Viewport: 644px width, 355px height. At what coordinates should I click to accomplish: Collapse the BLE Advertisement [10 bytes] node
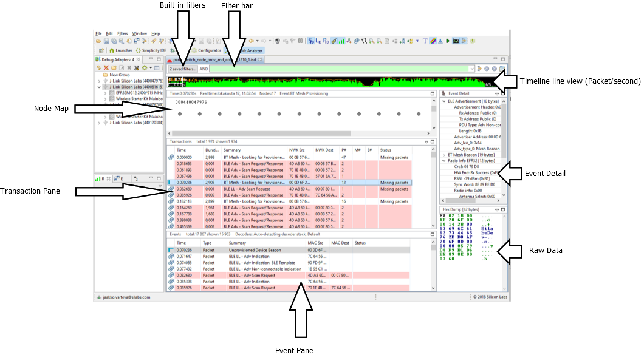pos(444,101)
